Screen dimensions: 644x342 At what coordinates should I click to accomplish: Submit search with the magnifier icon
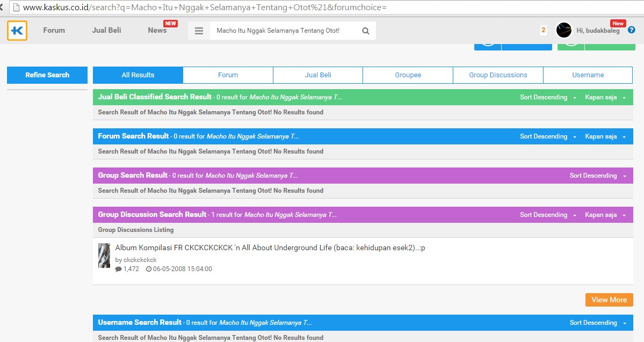click(366, 31)
